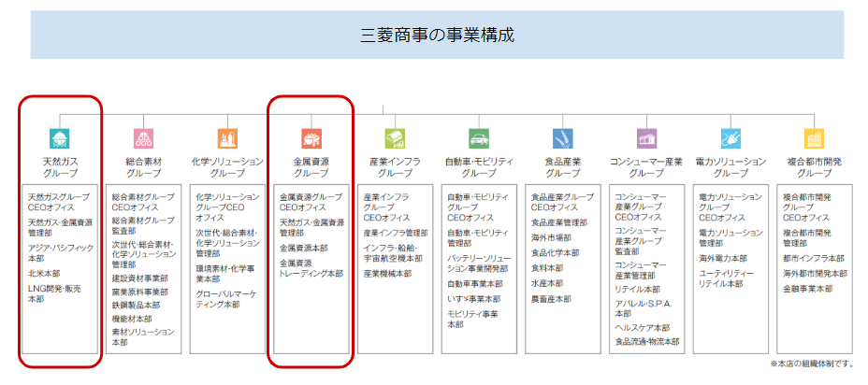
Task: Click 天然ガスグループCEOオフィス entry
Action: pos(59,202)
